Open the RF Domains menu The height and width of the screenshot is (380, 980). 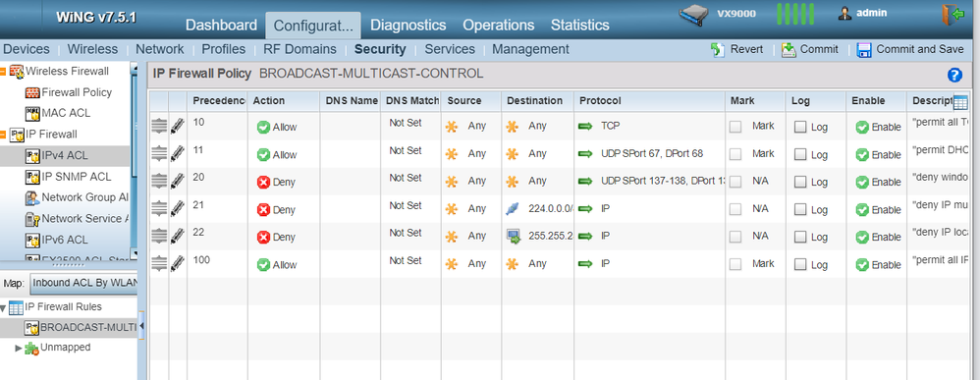299,49
